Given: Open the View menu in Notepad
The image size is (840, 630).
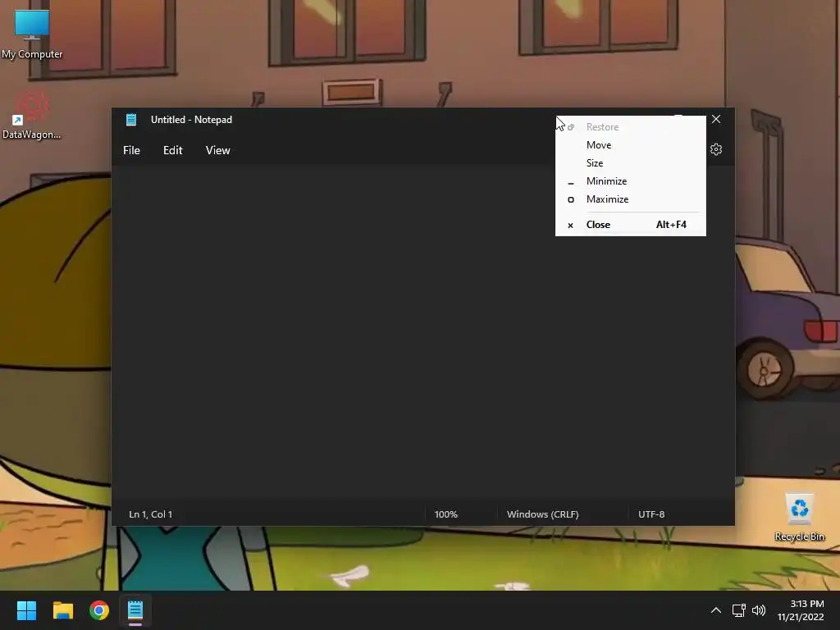Looking at the screenshot, I should [x=217, y=151].
